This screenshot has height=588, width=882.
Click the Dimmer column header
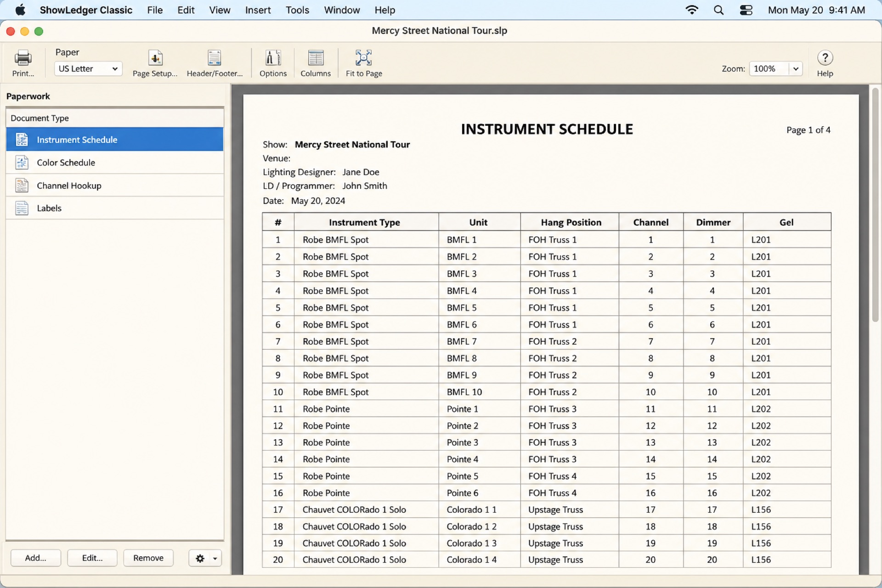713,222
